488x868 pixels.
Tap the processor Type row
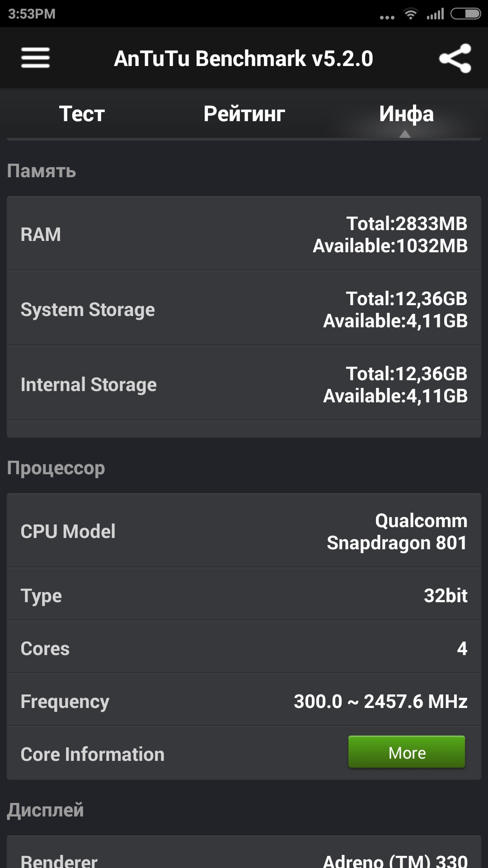point(244,595)
